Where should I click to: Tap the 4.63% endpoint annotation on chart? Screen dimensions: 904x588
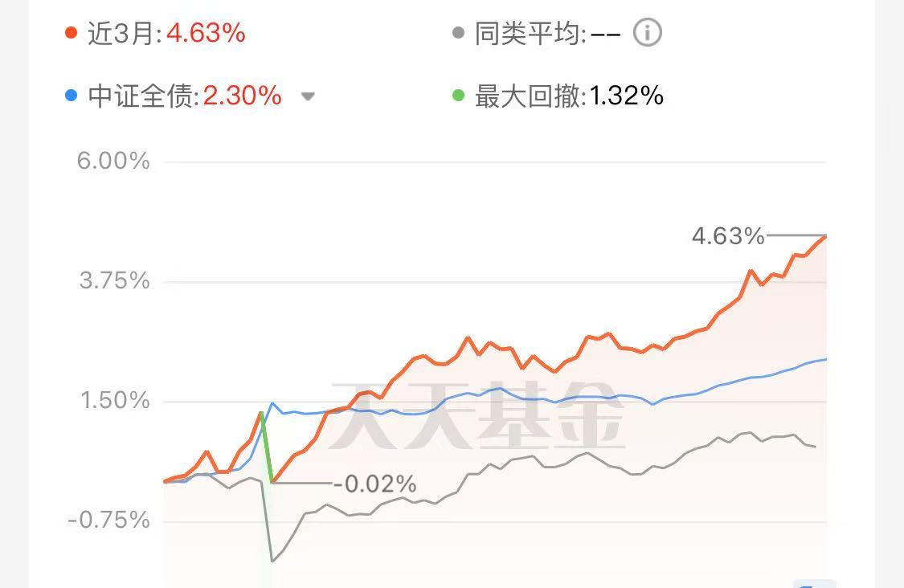tap(728, 236)
